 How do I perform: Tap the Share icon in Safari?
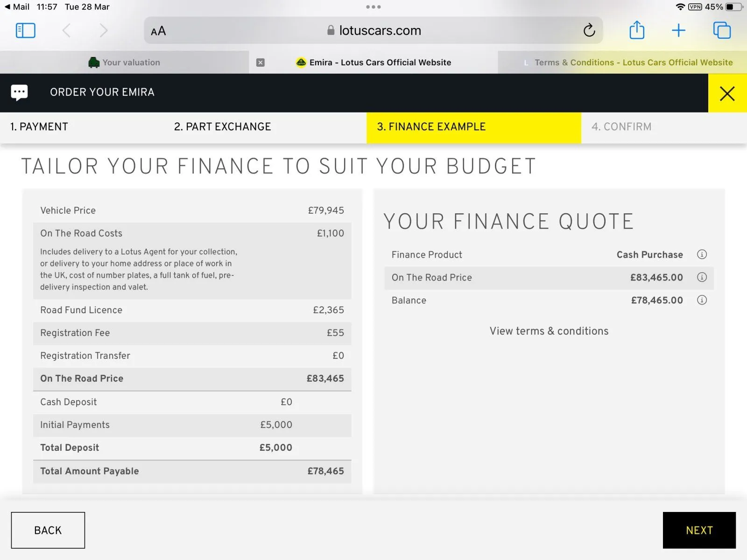[637, 31]
